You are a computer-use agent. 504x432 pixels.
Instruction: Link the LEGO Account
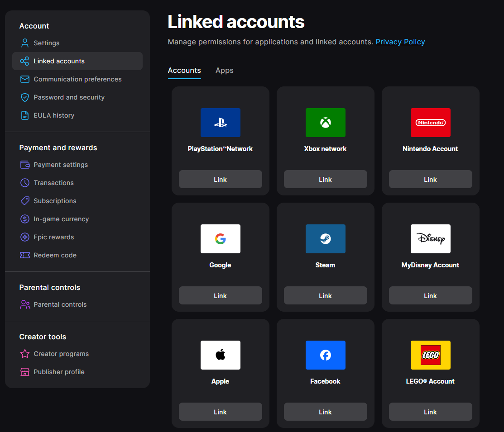pos(430,412)
